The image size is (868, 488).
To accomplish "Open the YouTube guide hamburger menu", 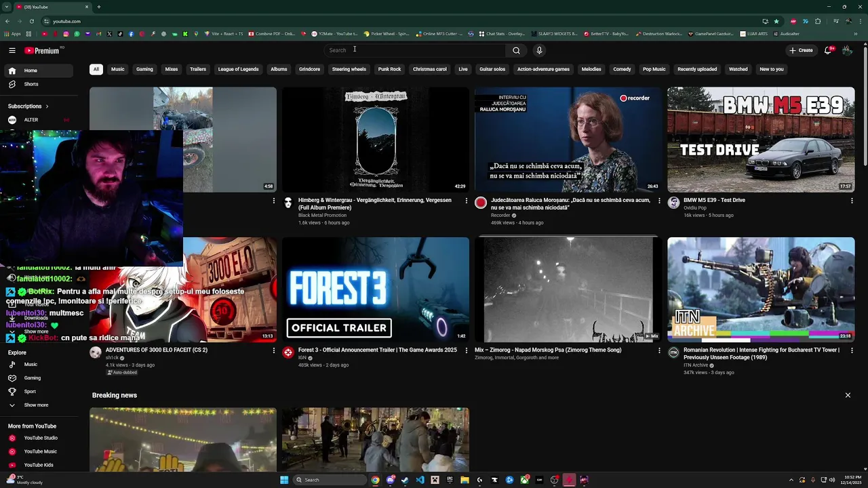I will [x=12, y=50].
